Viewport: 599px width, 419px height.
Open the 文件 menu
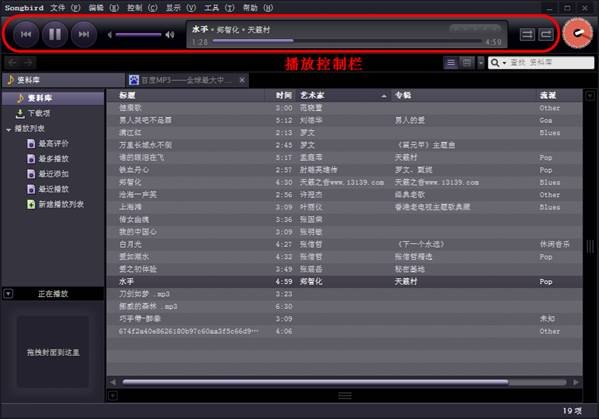click(65, 8)
